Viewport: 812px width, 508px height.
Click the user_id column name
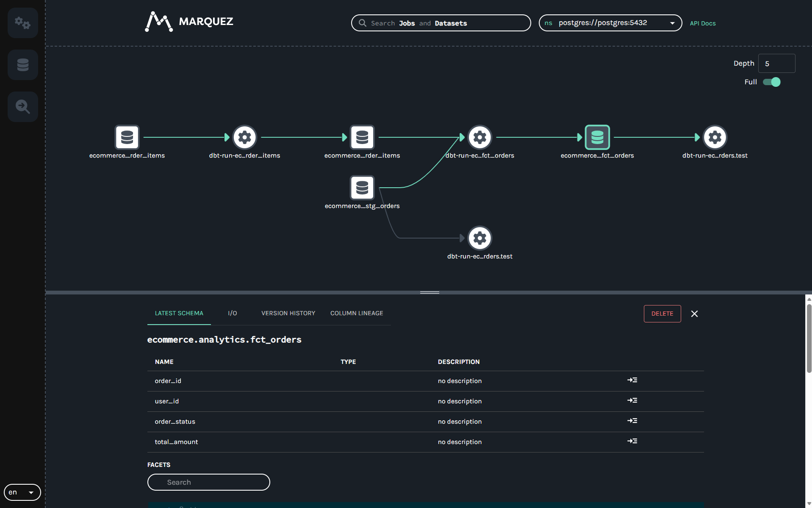166,401
